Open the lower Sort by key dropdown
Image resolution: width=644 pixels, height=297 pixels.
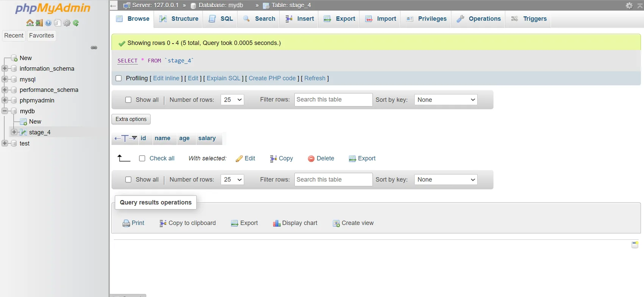[x=446, y=180]
